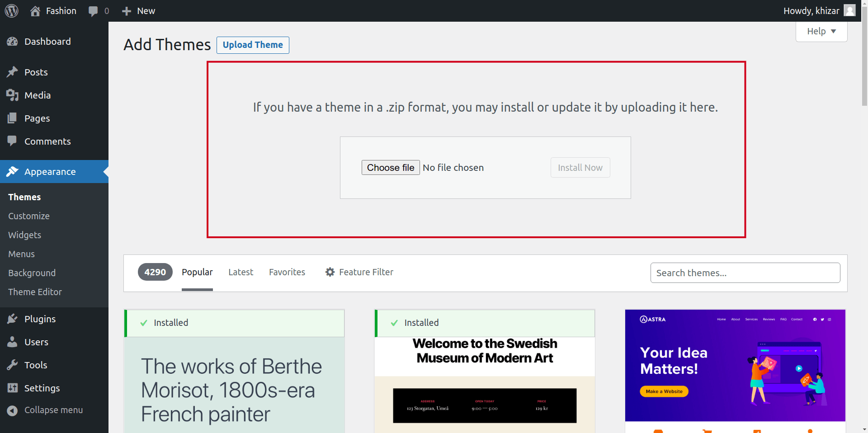Click the user avatar next to Howdy
The height and width of the screenshot is (433, 868).
(x=849, y=11)
